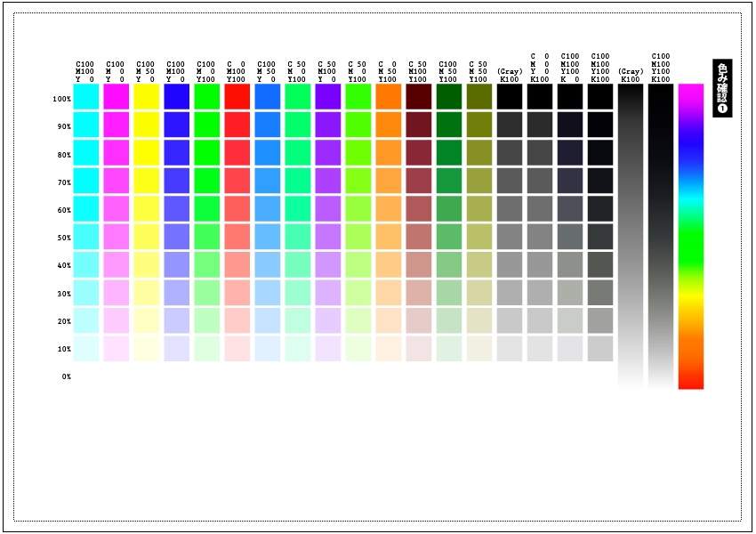Click the 50% magenta swatch
Viewport: 756px width, 534px height.
117,237
